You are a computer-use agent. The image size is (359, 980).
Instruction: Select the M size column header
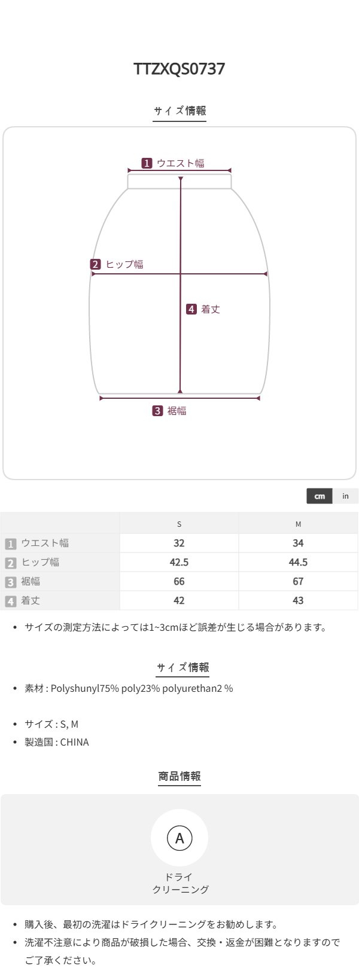(x=298, y=524)
